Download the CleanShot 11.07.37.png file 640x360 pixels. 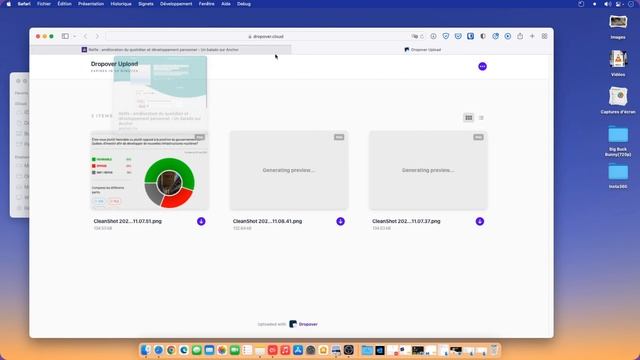(480, 221)
